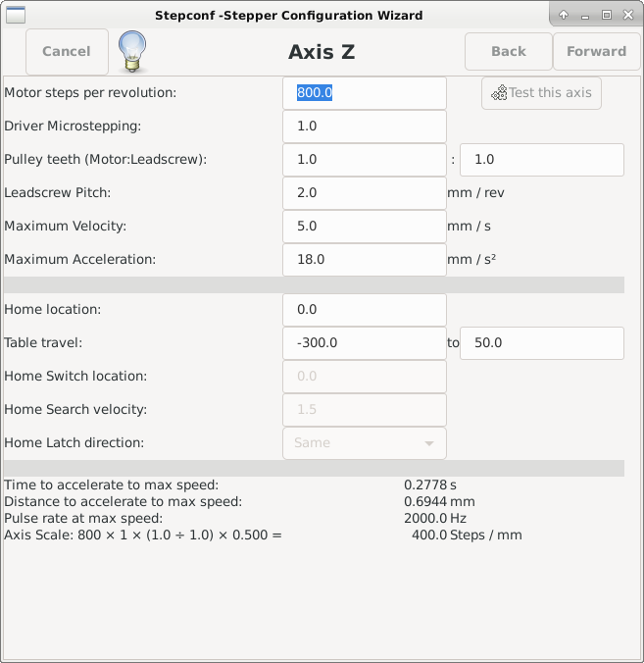Click the Leadscrew Pitch field
Viewport: 644px width, 663px height.
pyautogui.click(x=365, y=193)
